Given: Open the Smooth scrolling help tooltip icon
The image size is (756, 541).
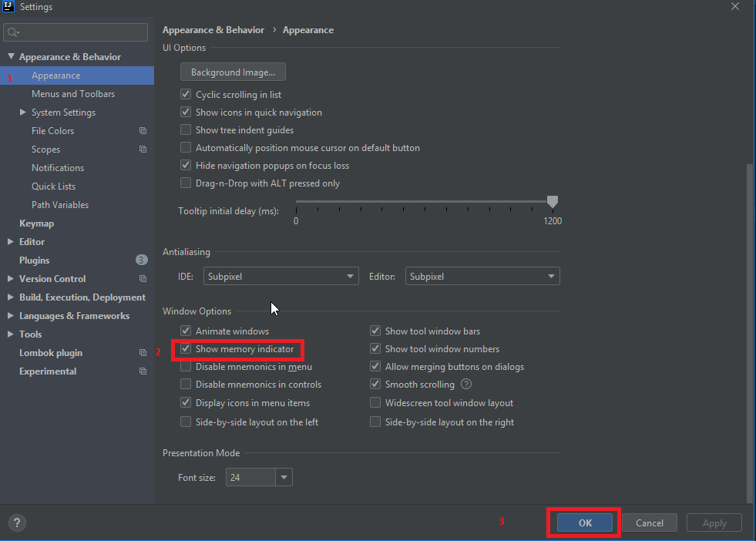Looking at the screenshot, I should pos(466,384).
